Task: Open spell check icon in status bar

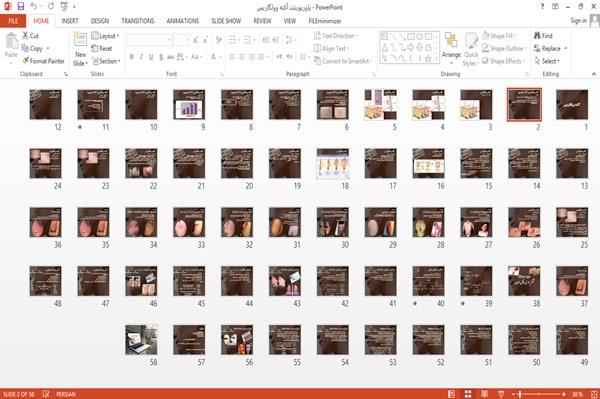Action: 46,394
